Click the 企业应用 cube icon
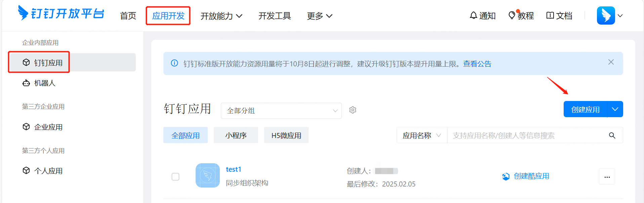This screenshot has width=644, height=203. point(26,127)
